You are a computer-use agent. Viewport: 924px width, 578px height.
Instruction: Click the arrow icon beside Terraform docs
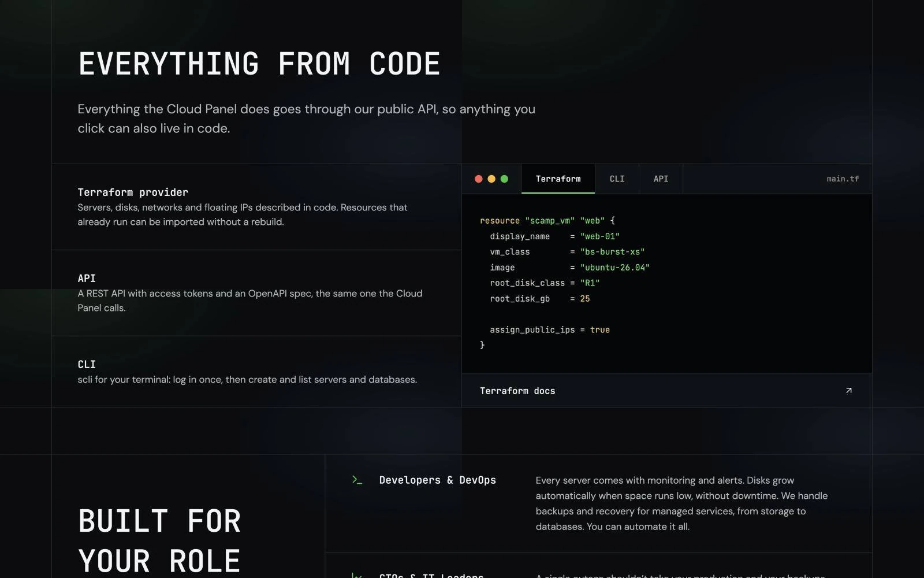pos(848,391)
